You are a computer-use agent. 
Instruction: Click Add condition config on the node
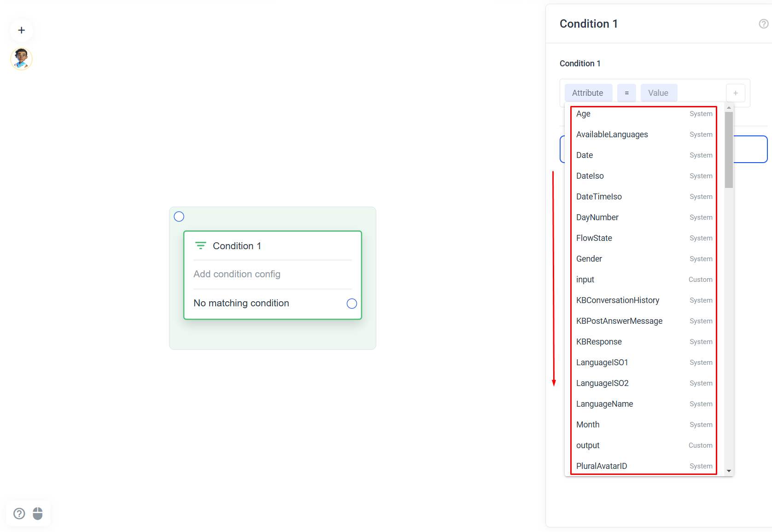click(237, 274)
